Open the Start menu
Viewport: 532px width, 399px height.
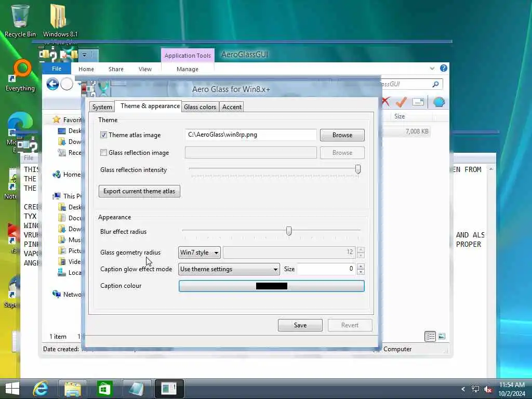coord(12,389)
